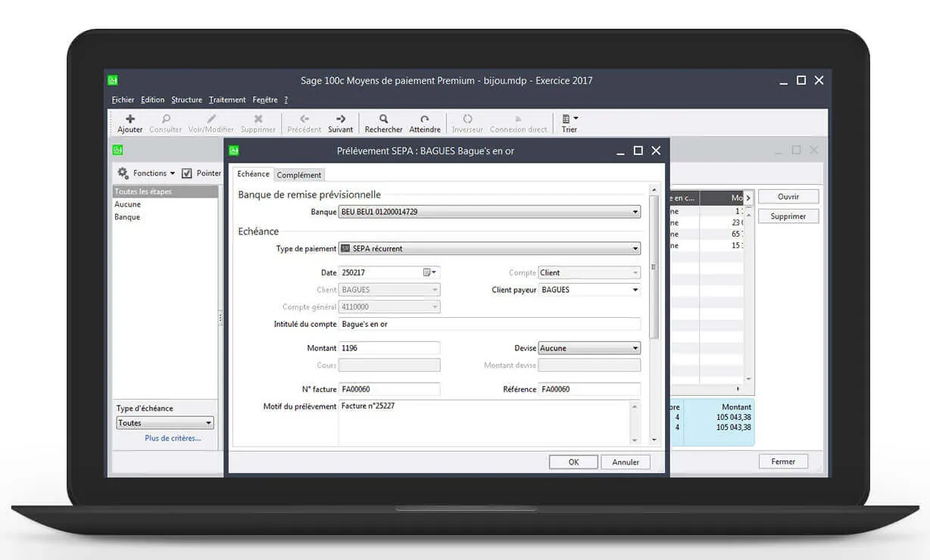Click the Plus de critères link

(x=173, y=438)
